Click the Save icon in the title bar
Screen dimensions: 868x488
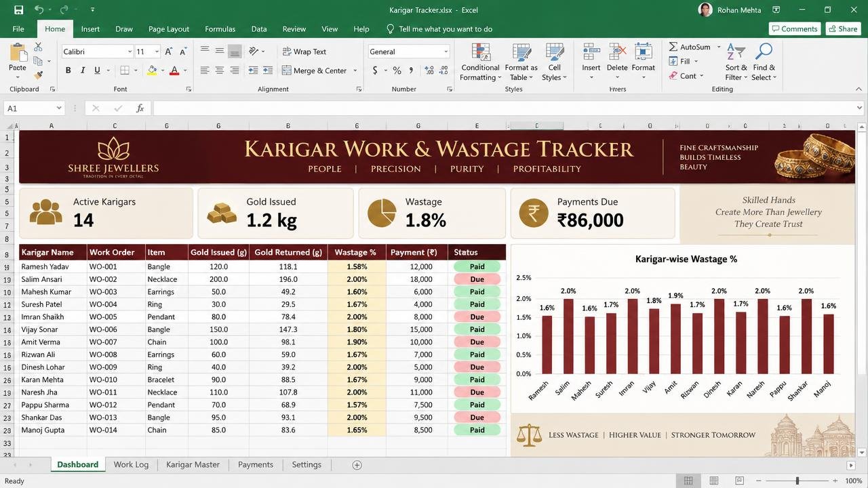[18, 10]
